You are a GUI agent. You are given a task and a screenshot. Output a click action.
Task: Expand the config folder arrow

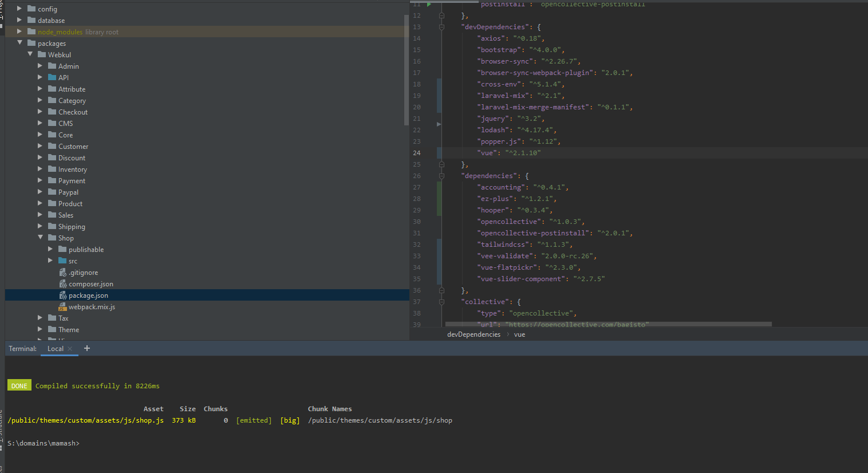19,9
